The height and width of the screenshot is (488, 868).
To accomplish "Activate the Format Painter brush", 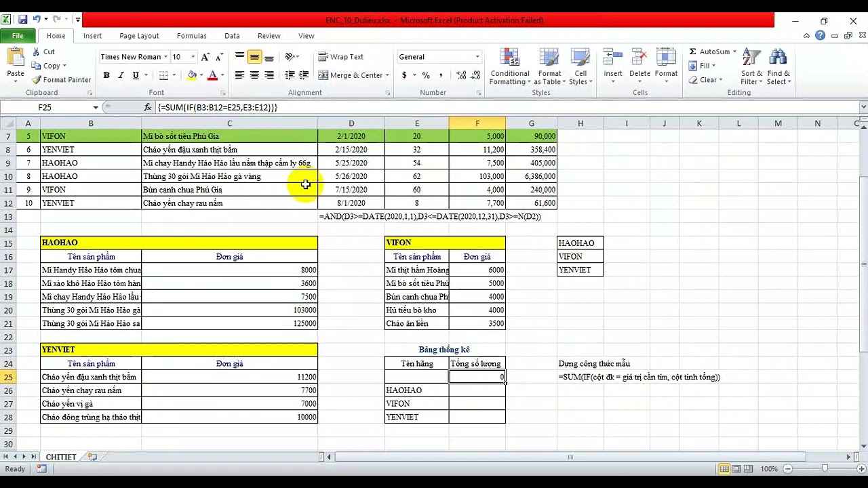I will tap(61, 79).
